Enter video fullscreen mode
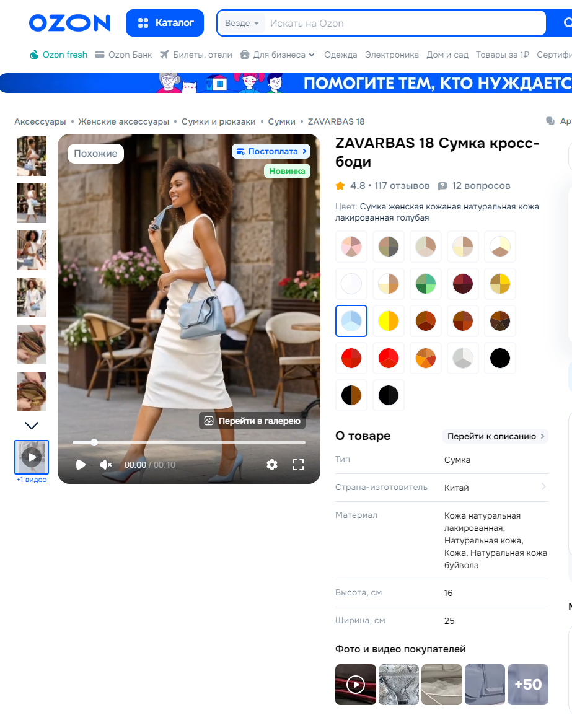 (298, 465)
